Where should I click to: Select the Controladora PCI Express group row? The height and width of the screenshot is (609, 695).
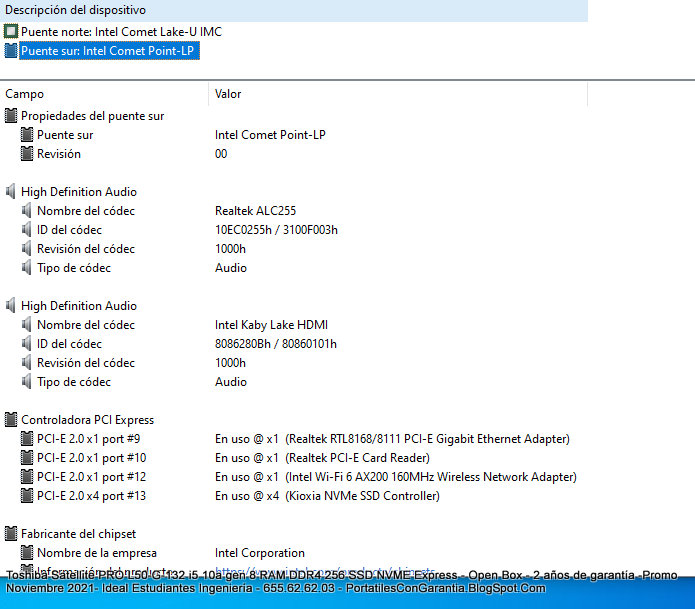click(x=87, y=420)
